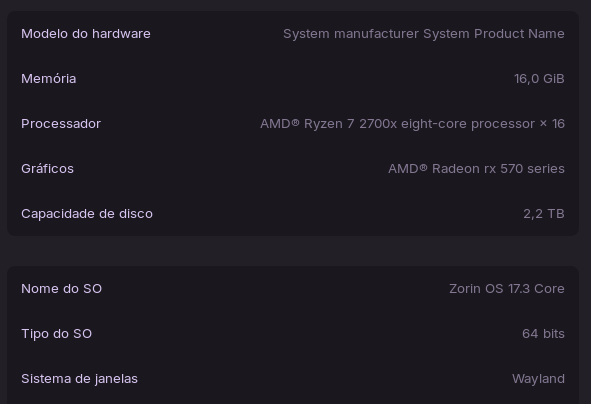This screenshot has width=591, height=404.
Task: Select the AMD Radeon rx 570 series value
Action: click(x=476, y=168)
